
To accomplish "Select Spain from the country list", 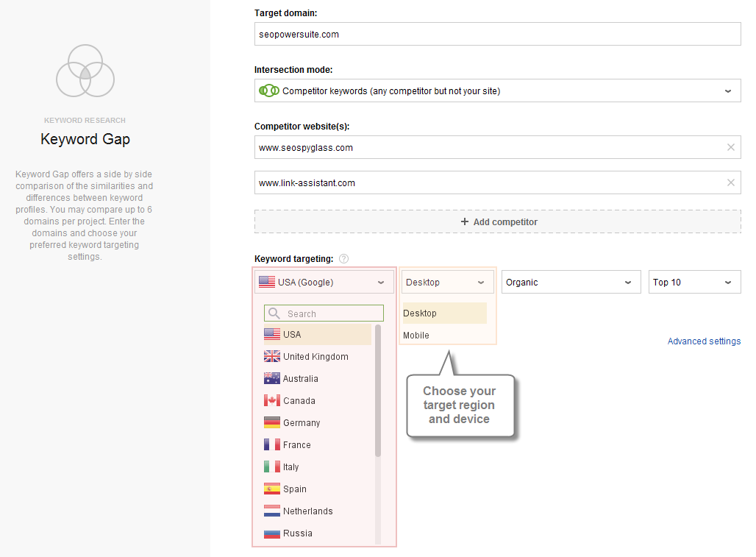I will tap(318, 489).
